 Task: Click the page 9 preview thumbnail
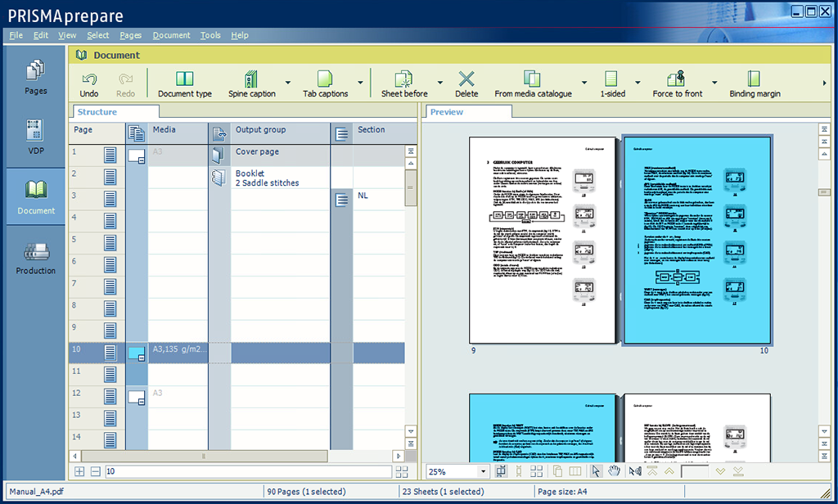point(542,240)
